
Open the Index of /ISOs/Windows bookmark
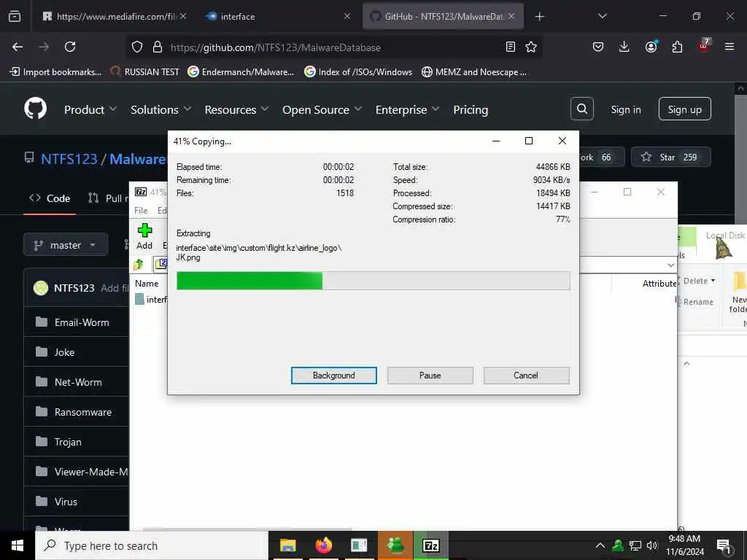click(358, 72)
